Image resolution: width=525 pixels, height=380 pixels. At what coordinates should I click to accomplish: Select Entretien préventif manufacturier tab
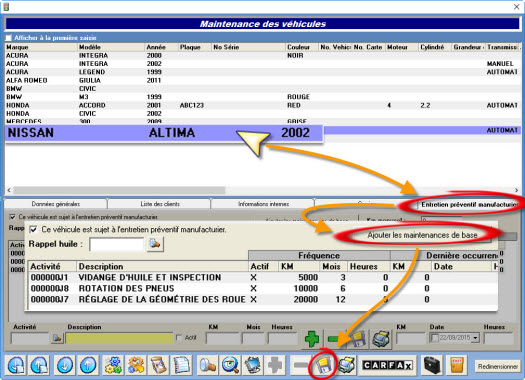469,204
